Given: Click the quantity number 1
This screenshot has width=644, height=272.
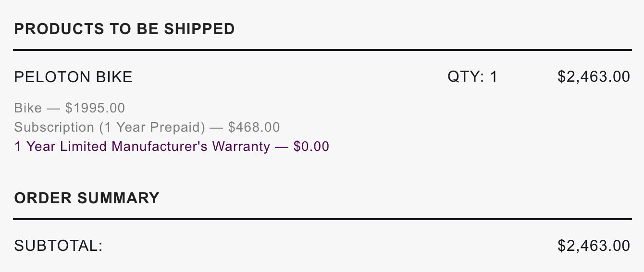Looking at the screenshot, I should [x=494, y=77].
